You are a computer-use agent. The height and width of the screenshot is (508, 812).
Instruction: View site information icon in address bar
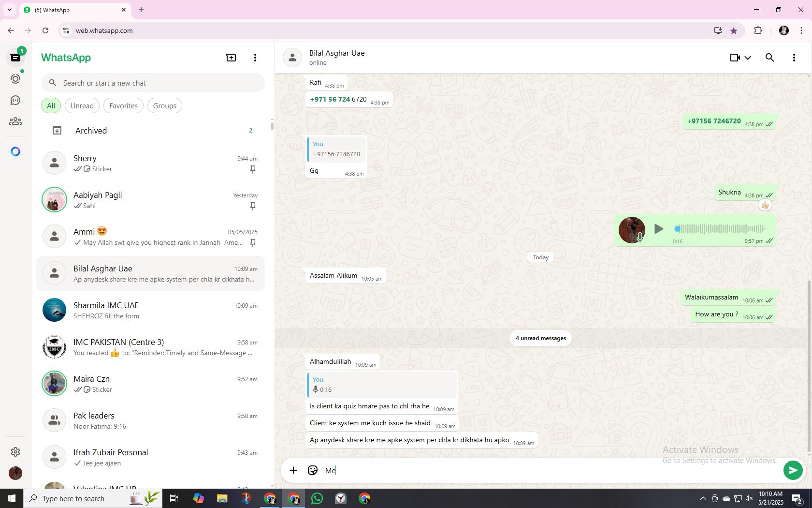coord(66,30)
